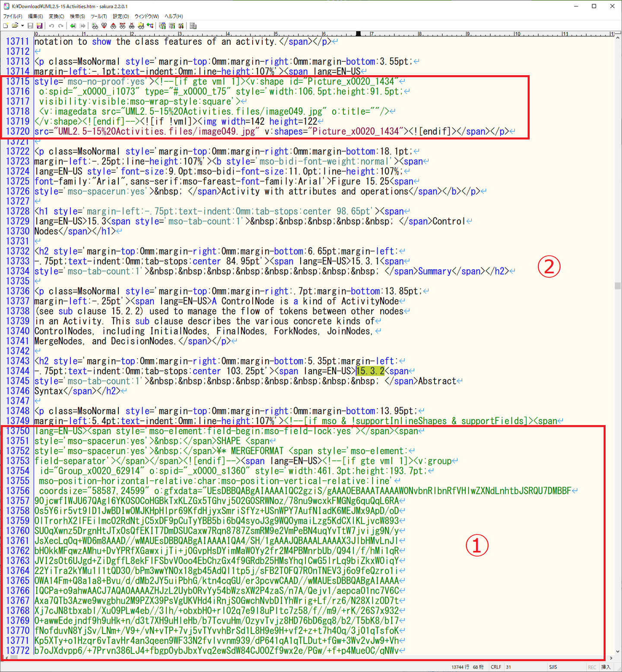Click the word SHAPE on line 13751
Viewport: 622px width, 672px height.
coord(228,441)
